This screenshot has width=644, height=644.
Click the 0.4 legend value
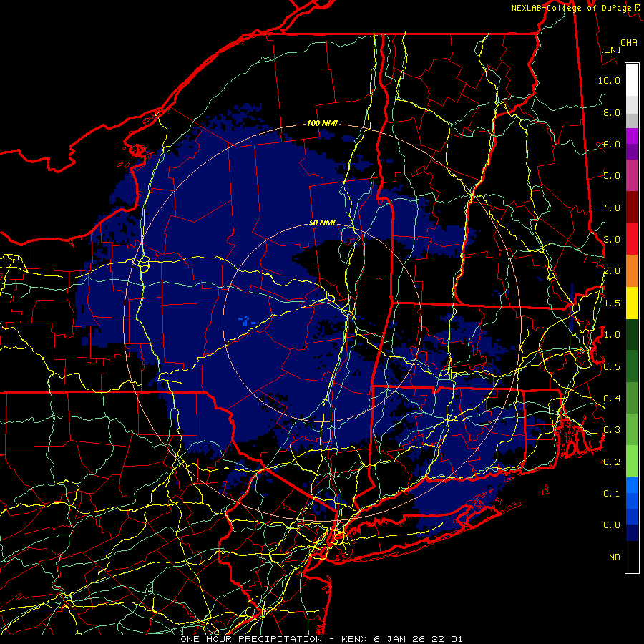click(612, 398)
